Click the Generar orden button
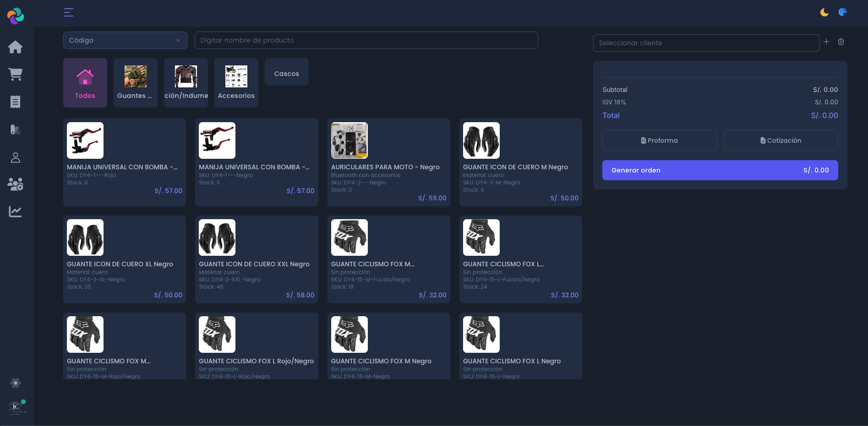This screenshot has height=426, width=868. (720, 170)
